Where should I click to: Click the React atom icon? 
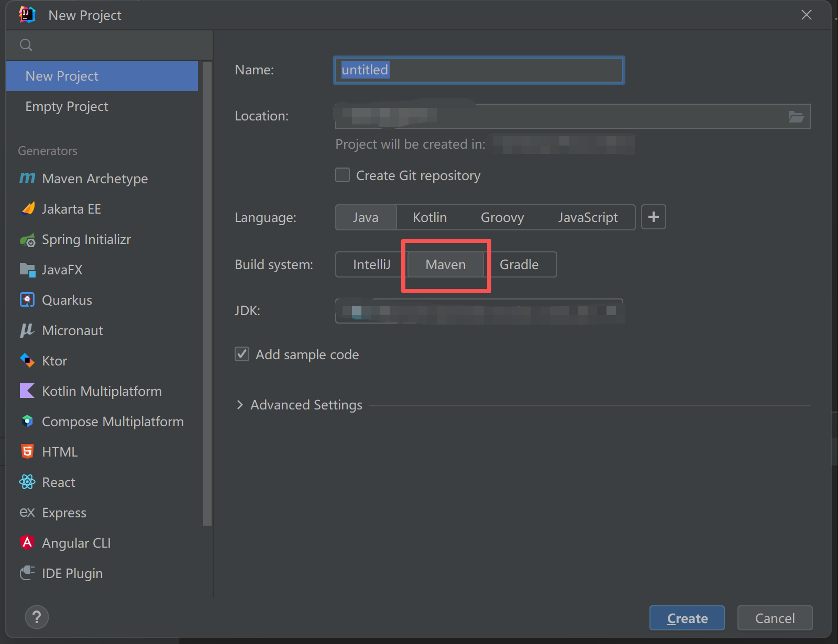(27, 482)
